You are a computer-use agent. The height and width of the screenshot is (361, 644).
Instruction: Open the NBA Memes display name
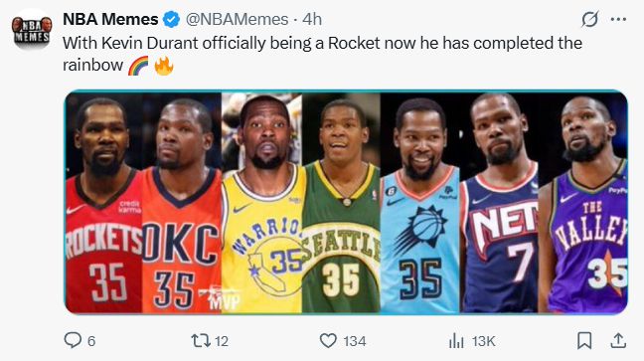coord(110,19)
